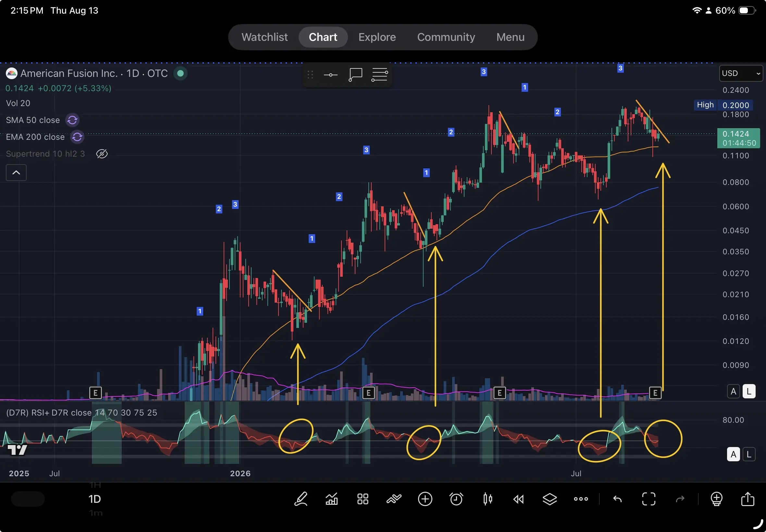Show the hidden Supertrend indicator
This screenshot has width=766, height=532.
[x=102, y=154]
